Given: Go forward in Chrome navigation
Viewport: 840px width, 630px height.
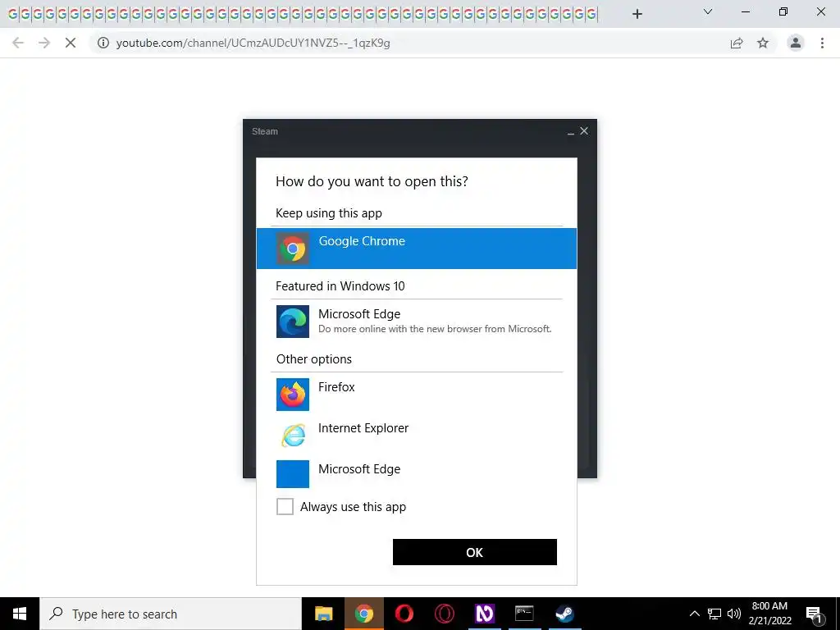Looking at the screenshot, I should [x=44, y=43].
